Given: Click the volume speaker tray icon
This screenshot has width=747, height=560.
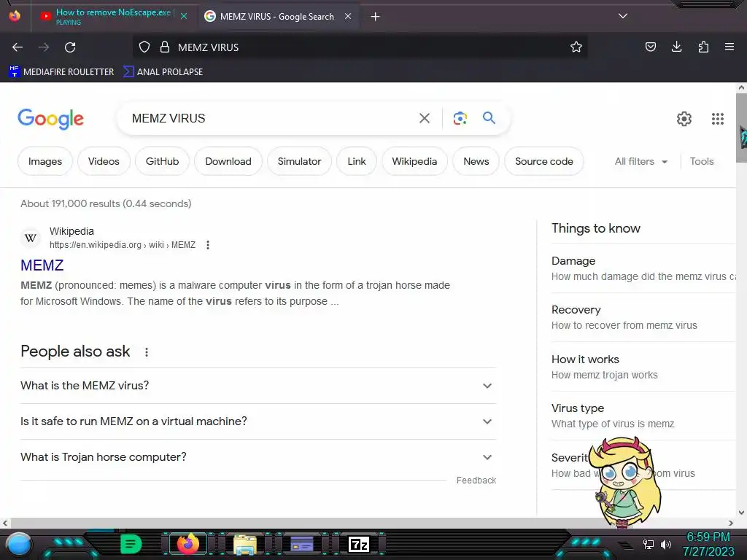Looking at the screenshot, I should pyautogui.click(x=665, y=544).
